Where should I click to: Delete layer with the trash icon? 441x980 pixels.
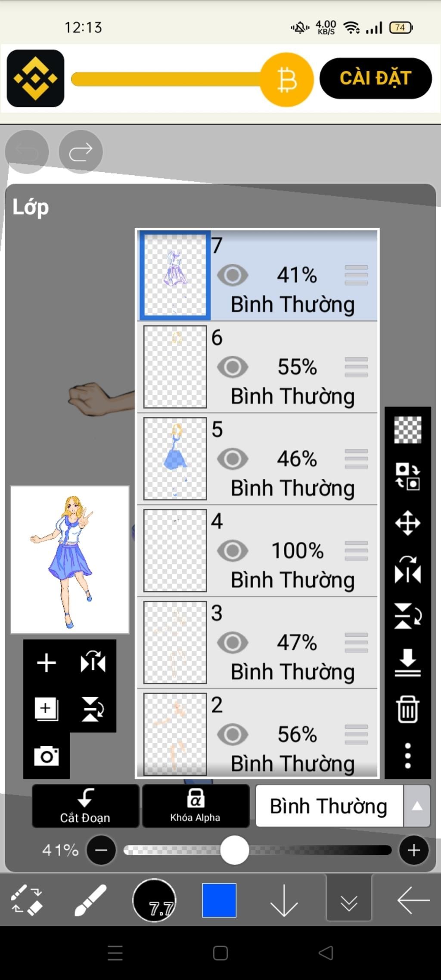tap(407, 709)
